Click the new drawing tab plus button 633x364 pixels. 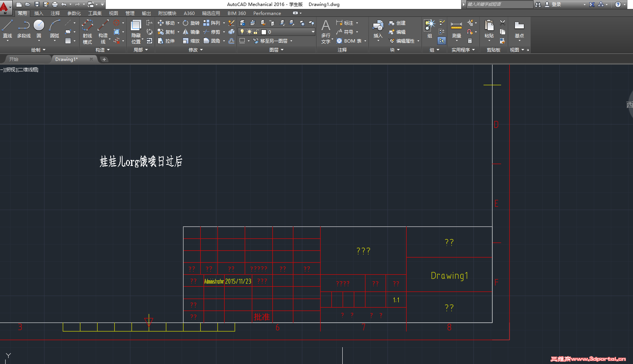(104, 59)
